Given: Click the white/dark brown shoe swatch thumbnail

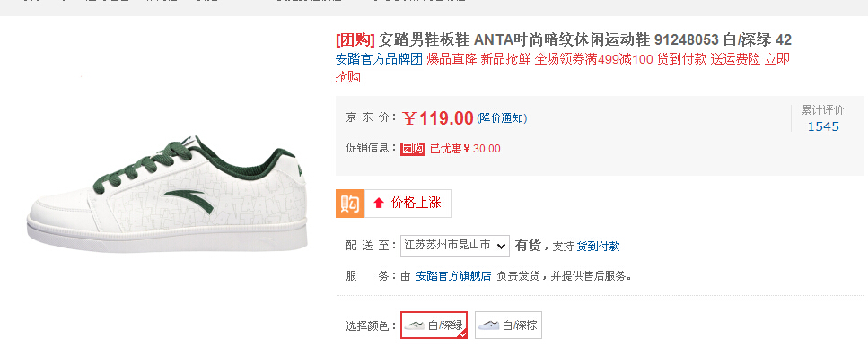Looking at the screenshot, I should click(488, 325).
